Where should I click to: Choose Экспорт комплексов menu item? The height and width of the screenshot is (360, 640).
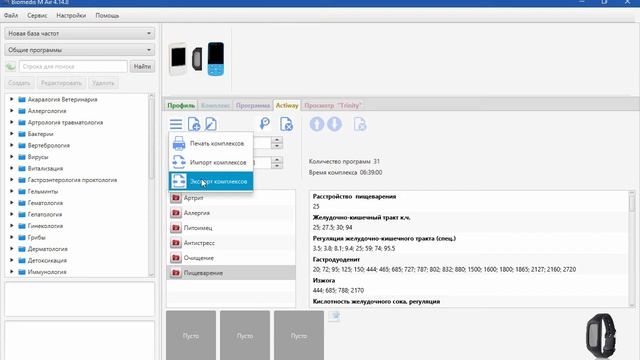point(211,181)
